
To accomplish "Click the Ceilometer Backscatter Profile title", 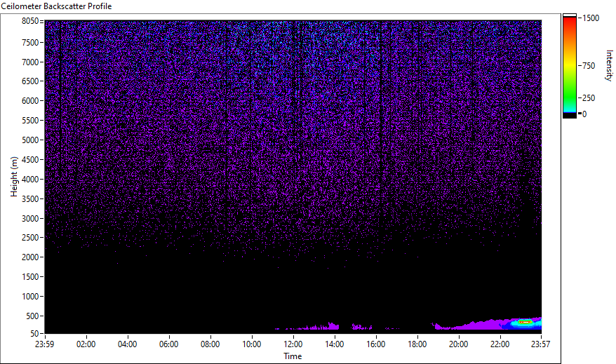I will pyautogui.click(x=56, y=6).
